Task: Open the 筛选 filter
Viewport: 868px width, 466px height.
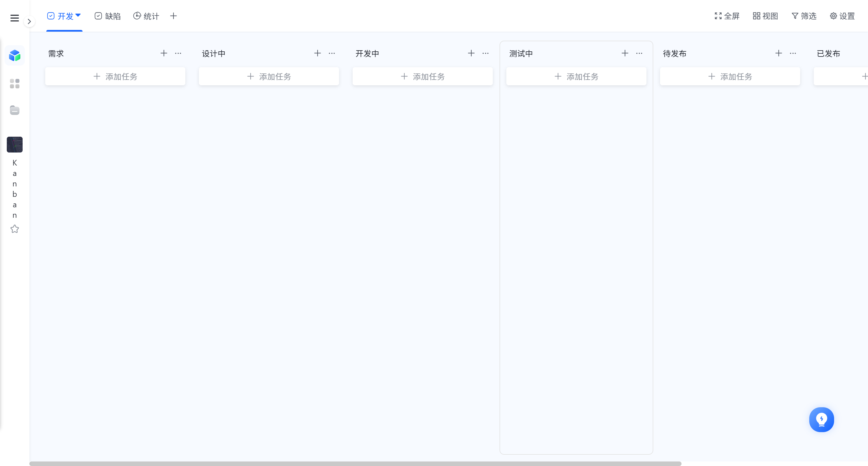Action: 804,16
